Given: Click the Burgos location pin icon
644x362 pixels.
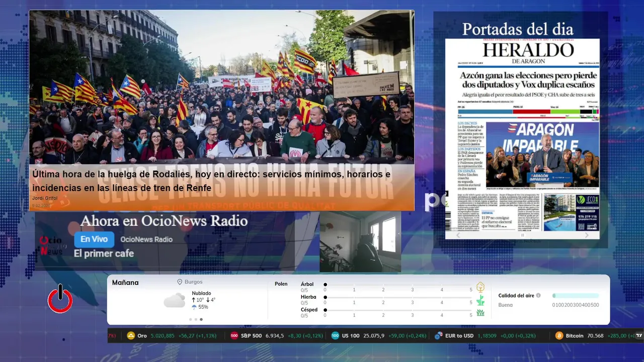Looking at the screenshot, I should click(x=180, y=283).
